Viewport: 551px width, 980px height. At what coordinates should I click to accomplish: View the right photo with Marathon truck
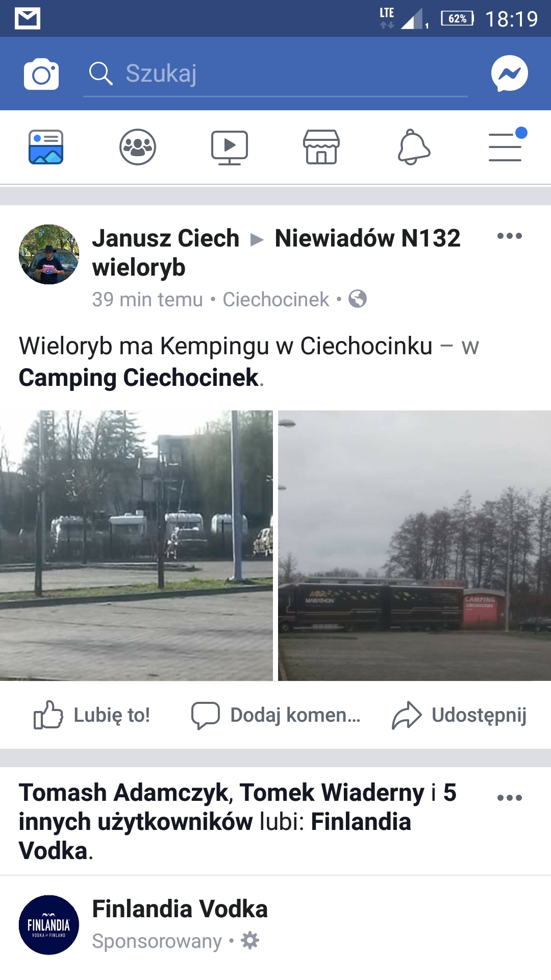414,546
